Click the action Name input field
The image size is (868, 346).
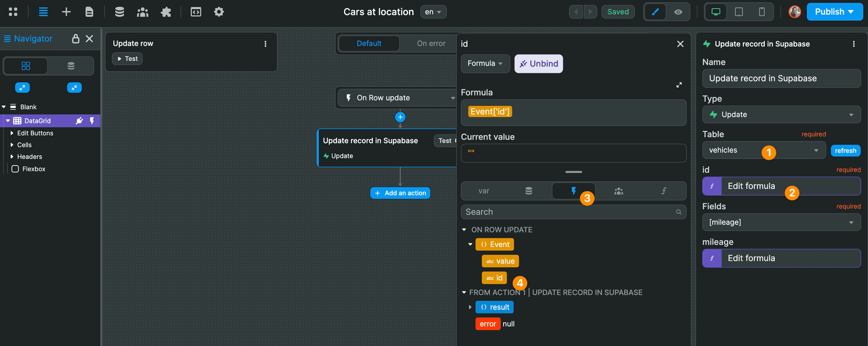(x=781, y=79)
